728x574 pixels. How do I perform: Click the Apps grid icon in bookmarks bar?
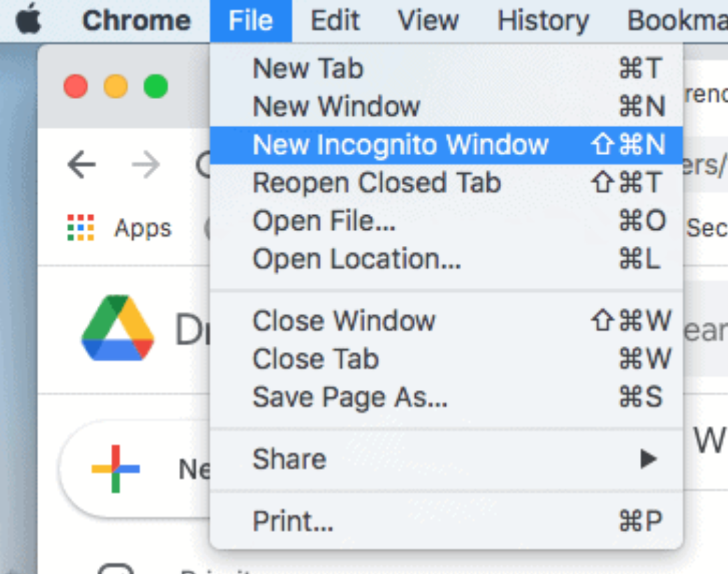click(80, 228)
